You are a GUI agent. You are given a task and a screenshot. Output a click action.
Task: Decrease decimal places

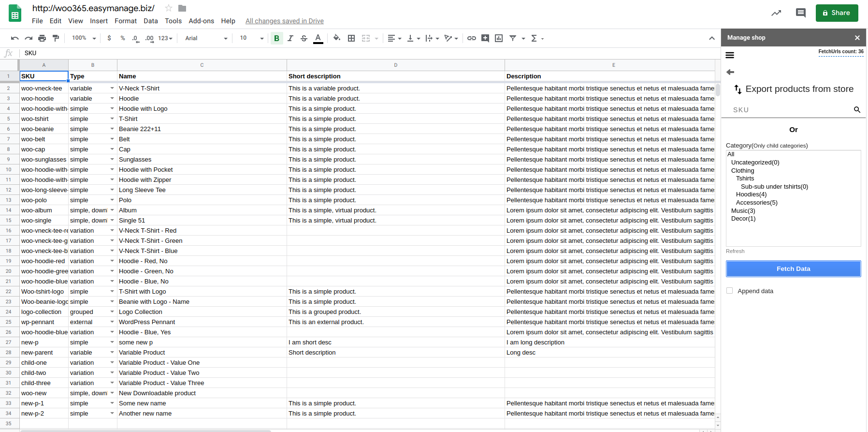coord(136,38)
